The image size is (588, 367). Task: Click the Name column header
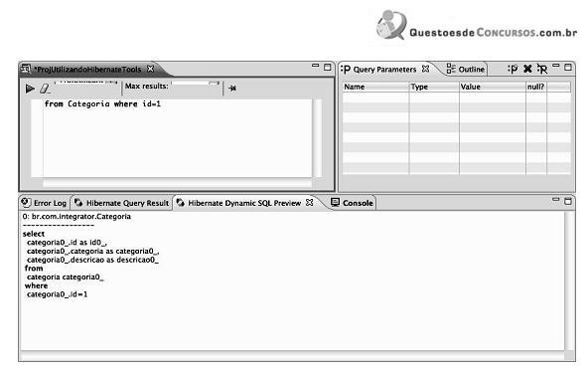(x=375, y=87)
